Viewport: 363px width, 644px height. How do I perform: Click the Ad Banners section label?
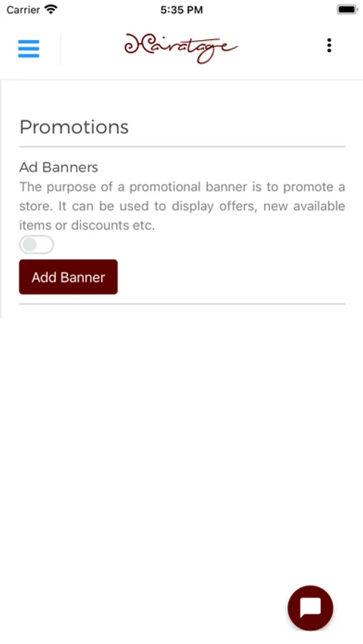coord(59,167)
